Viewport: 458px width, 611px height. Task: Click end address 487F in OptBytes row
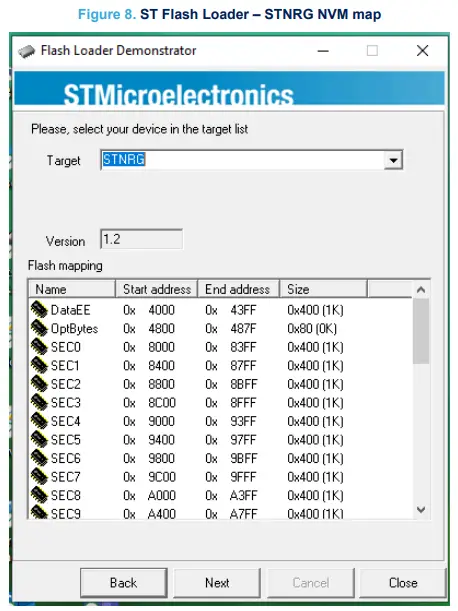[243, 329]
